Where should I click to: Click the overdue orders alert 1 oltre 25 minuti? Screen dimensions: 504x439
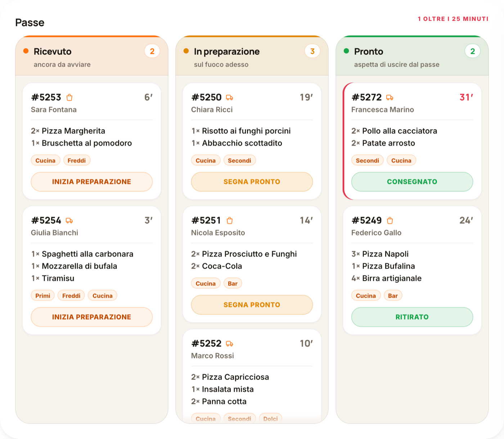click(453, 19)
